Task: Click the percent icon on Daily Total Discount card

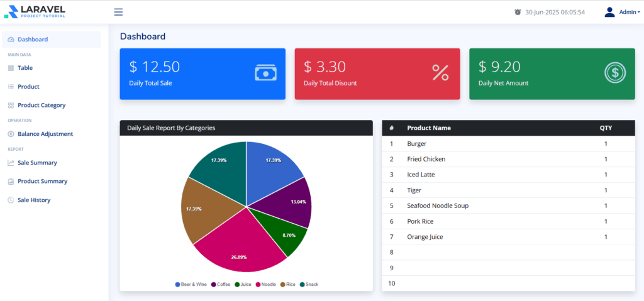Action: tap(440, 73)
